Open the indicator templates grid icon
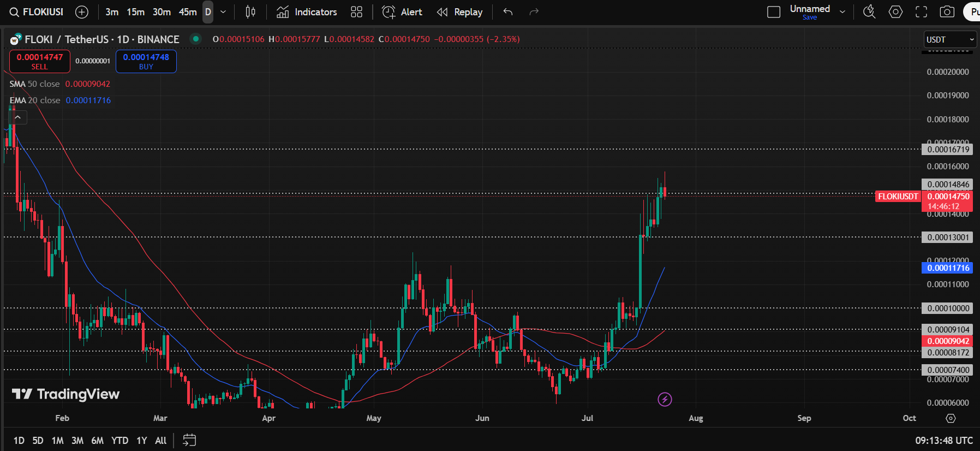The image size is (980, 451). point(356,12)
